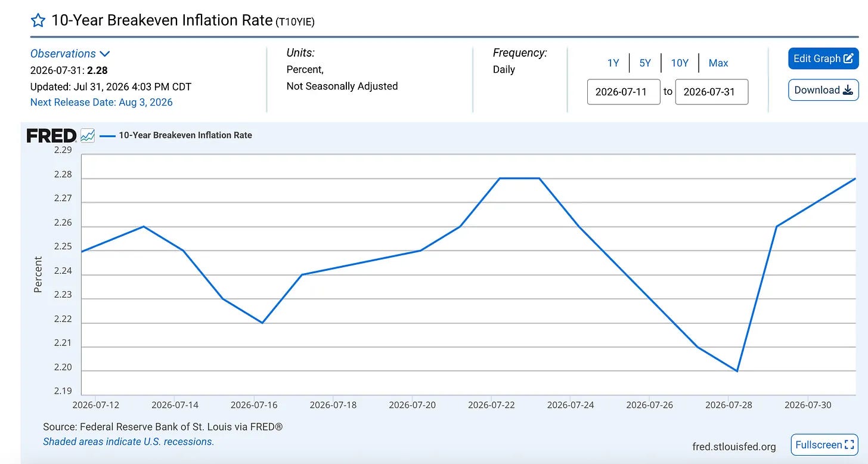The height and width of the screenshot is (464, 868).
Task: Click the Fullscreen expand icon
Action: (850, 445)
